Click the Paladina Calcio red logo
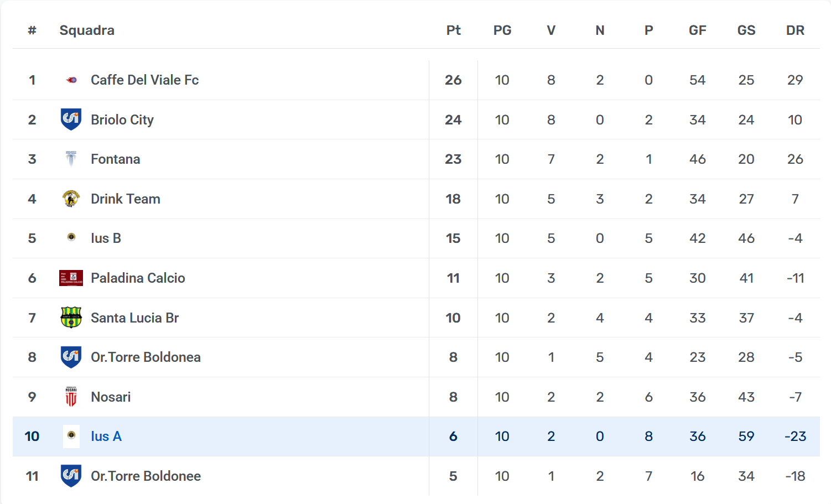This screenshot has height=504, width=831. click(71, 278)
